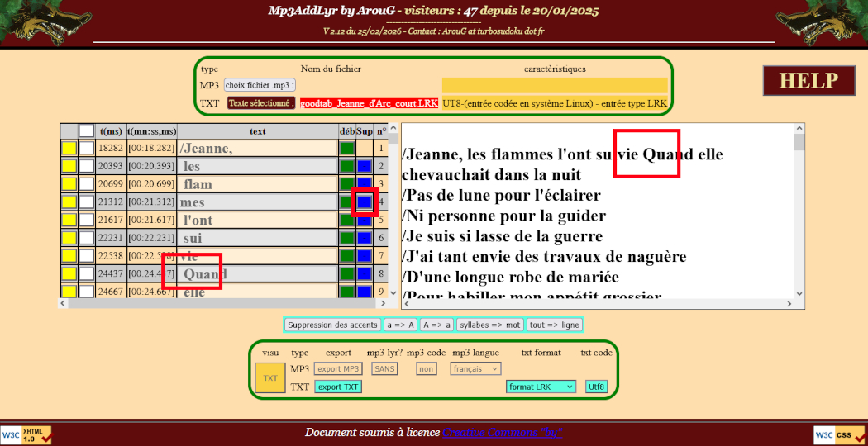Click the 'tout => ligne' button
This screenshot has width=868, height=446.
(555, 325)
